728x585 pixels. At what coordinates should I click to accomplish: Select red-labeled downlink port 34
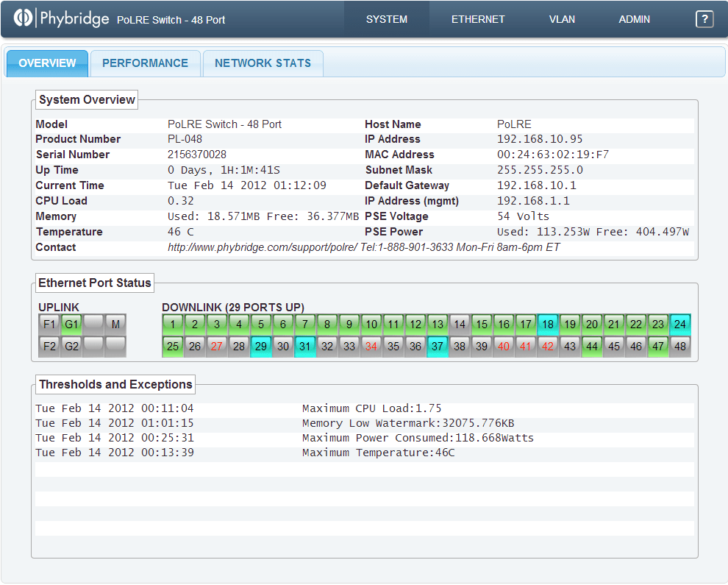[371, 347]
